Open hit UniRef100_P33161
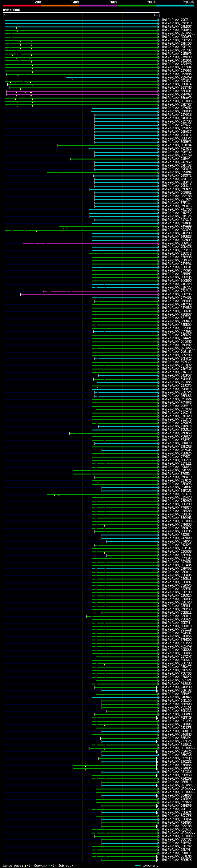The image size is (197, 868). (x=176, y=708)
